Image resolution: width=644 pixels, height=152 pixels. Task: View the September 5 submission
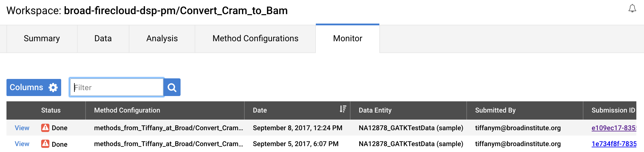tap(22, 144)
